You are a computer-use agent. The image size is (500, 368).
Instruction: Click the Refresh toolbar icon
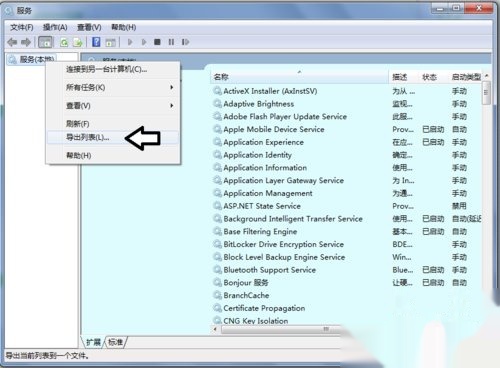click(x=64, y=42)
